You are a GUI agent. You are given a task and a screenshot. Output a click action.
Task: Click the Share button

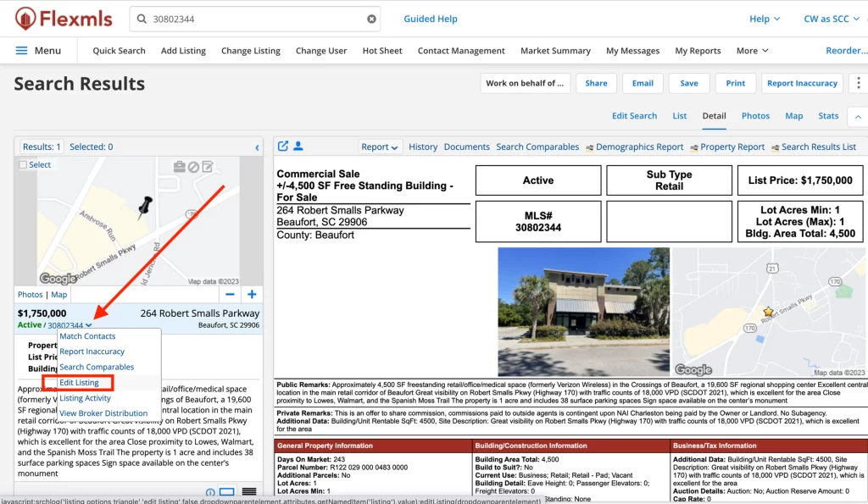(596, 83)
